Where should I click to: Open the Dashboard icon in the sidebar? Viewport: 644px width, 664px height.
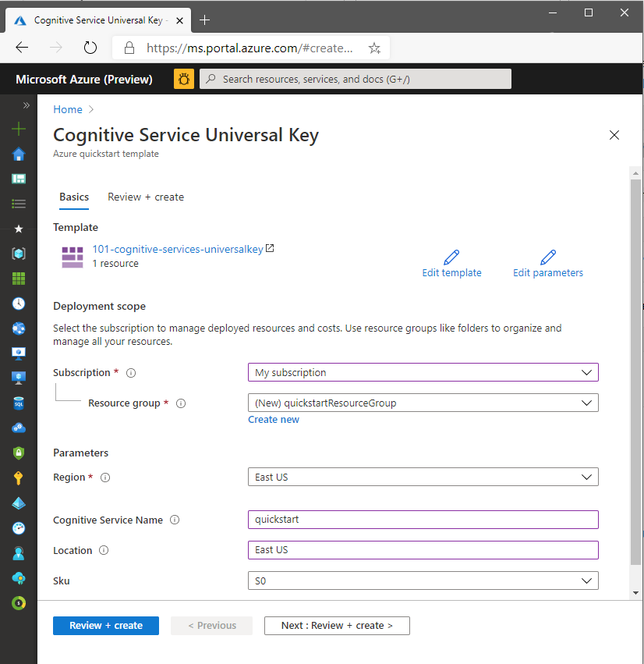pyautogui.click(x=19, y=179)
